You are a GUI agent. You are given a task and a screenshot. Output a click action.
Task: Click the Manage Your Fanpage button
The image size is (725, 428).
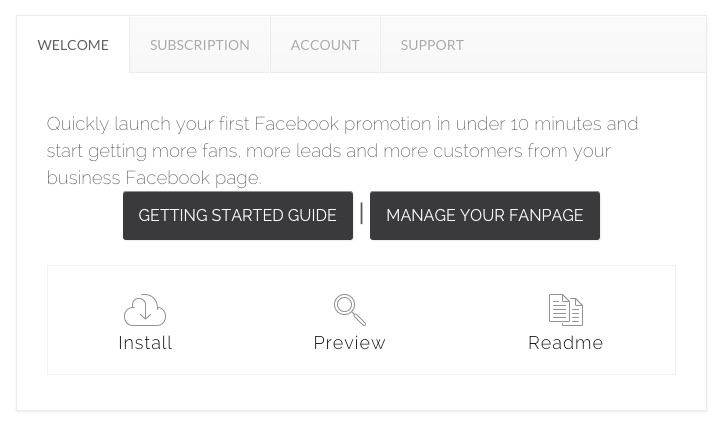485,215
